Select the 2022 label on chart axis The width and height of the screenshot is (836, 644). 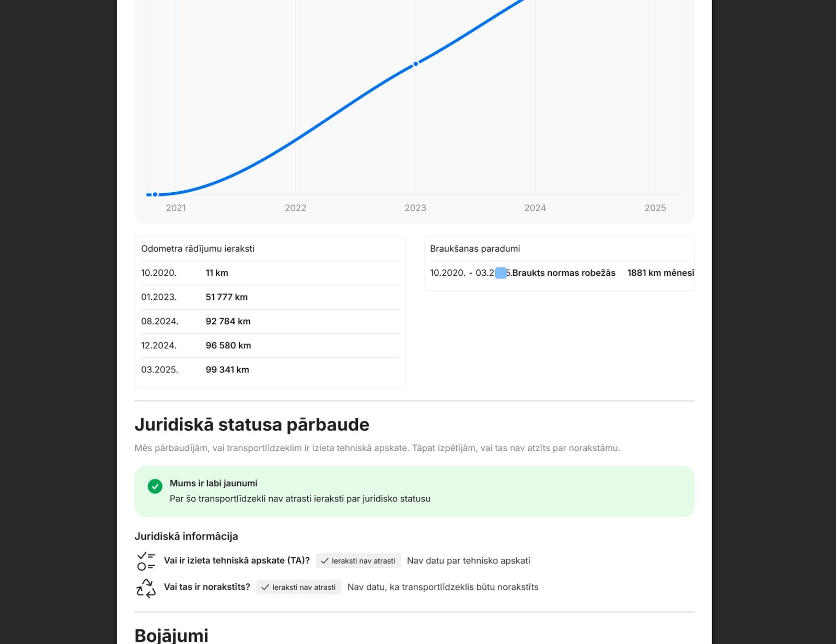(x=295, y=208)
